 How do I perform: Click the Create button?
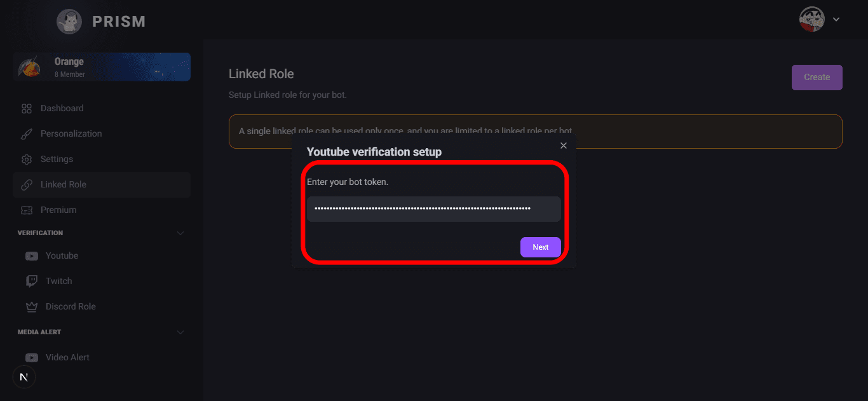[x=817, y=77]
